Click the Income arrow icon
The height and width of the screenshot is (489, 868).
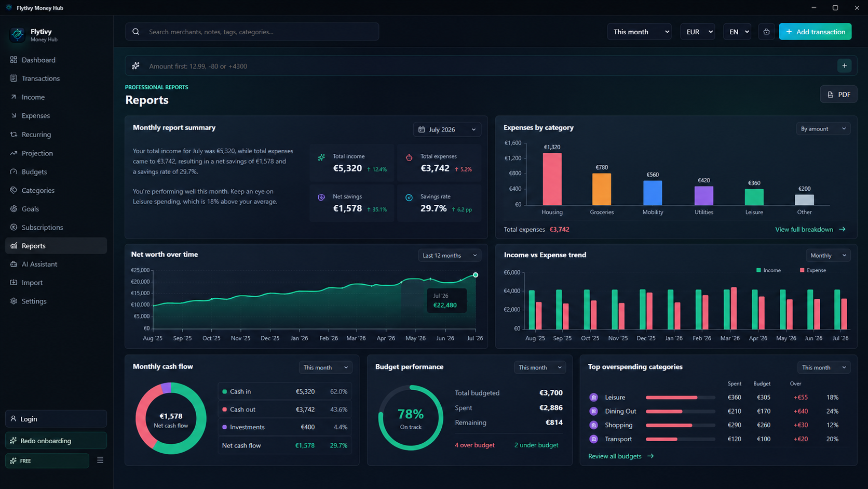13,97
